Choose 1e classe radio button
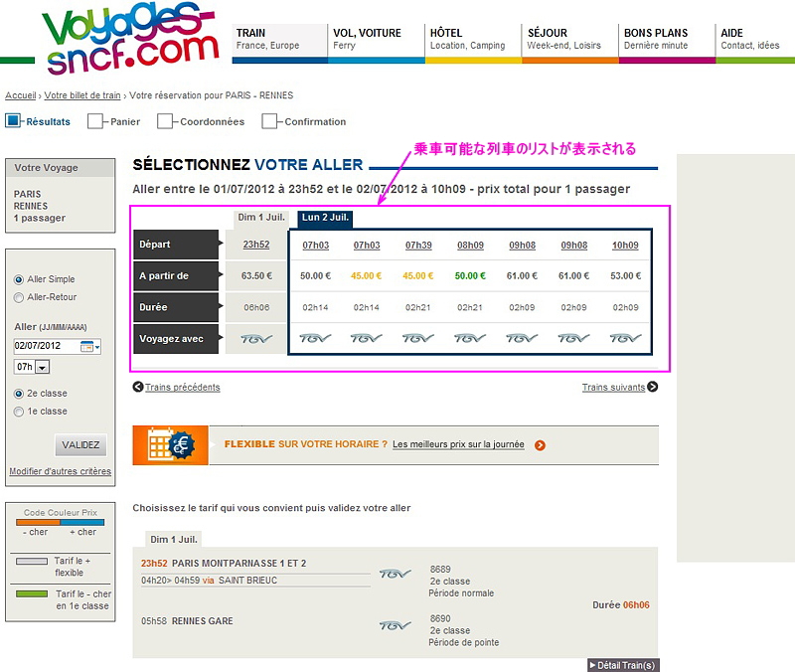Viewport: 795px width, 672px height. [19, 412]
